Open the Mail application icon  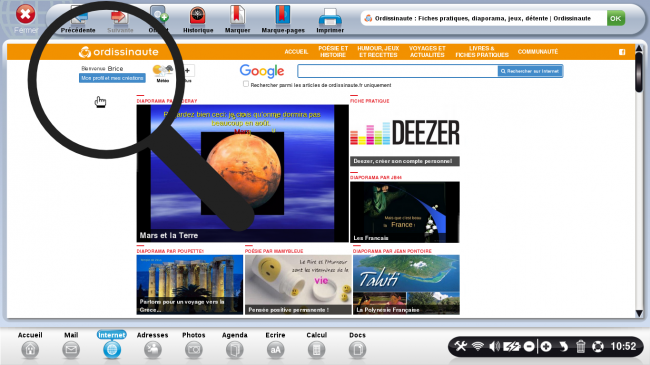(71, 350)
